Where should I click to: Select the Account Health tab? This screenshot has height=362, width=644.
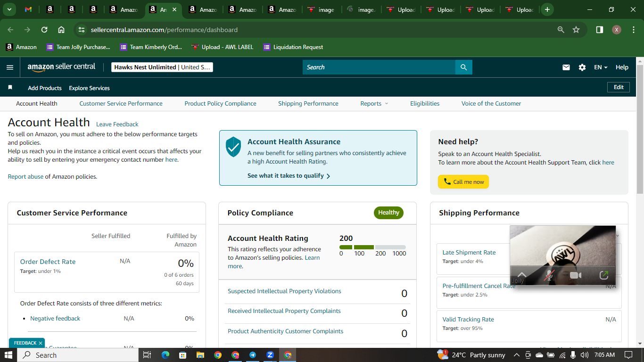37,104
